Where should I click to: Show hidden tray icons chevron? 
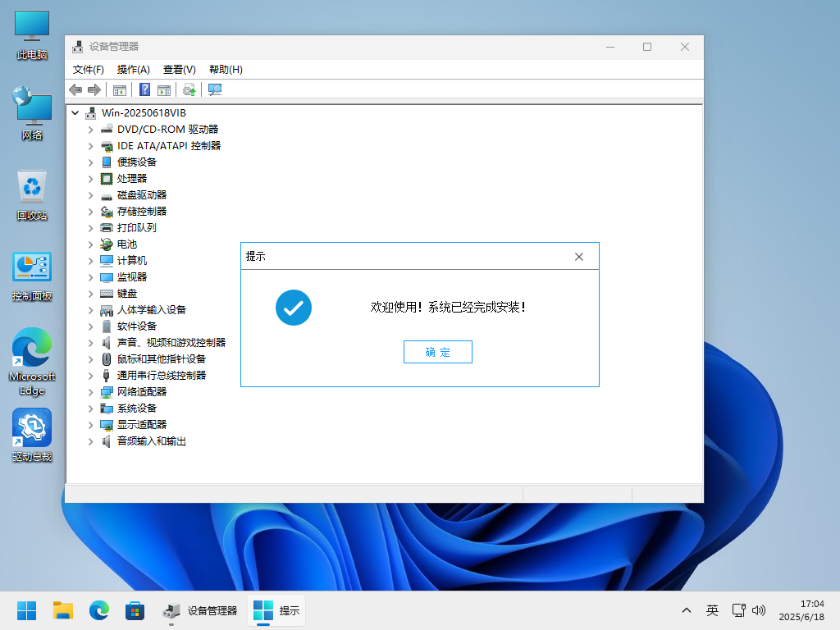coord(687,610)
